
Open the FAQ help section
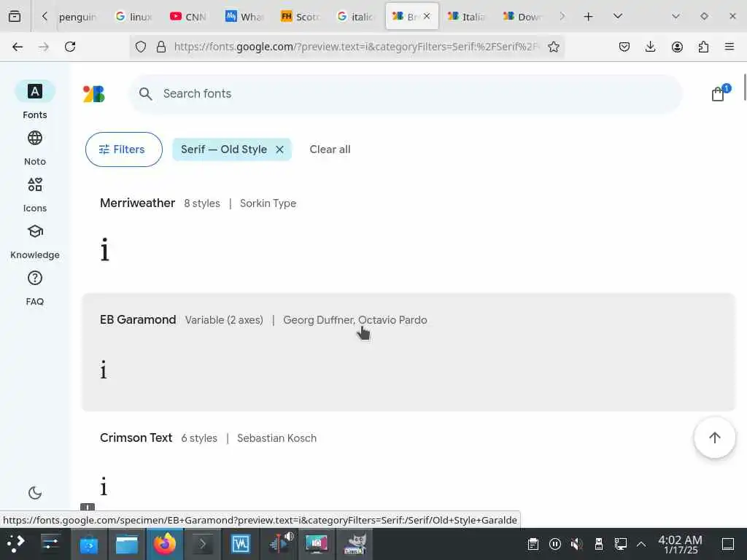click(x=35, y=288)
